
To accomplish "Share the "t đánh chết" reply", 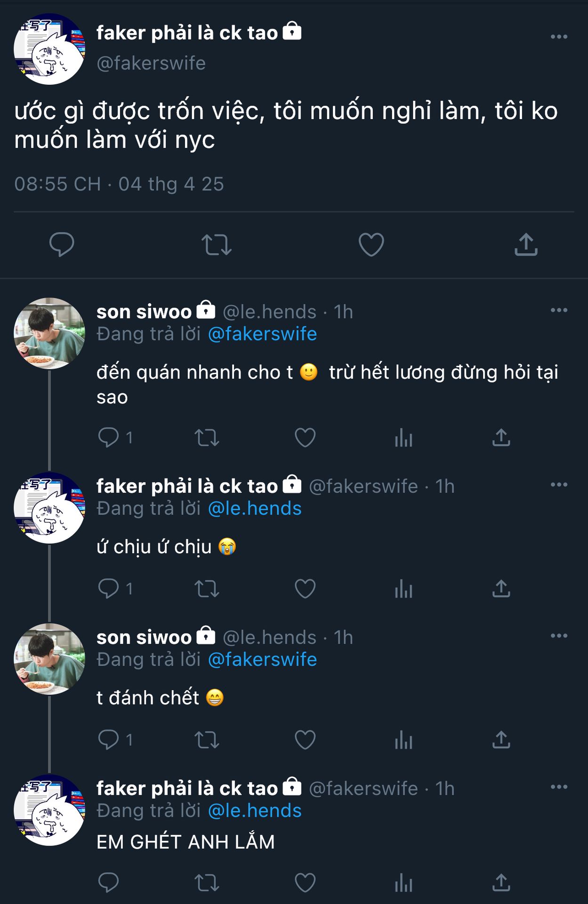I will (x=501, y=740).
